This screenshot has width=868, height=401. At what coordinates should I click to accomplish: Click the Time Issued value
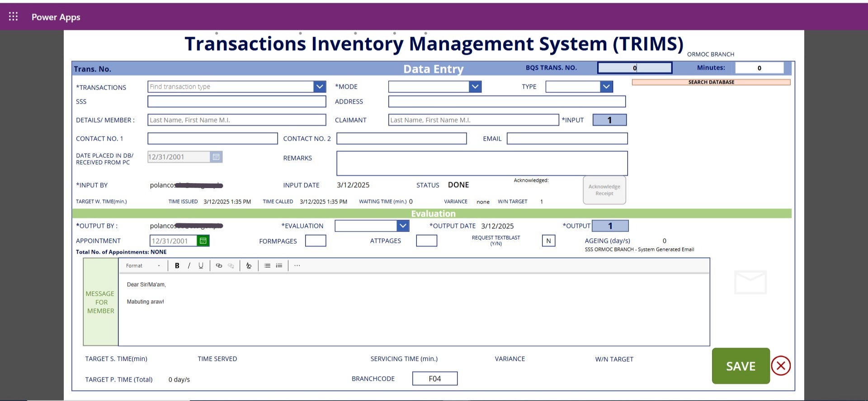point(227,202)
